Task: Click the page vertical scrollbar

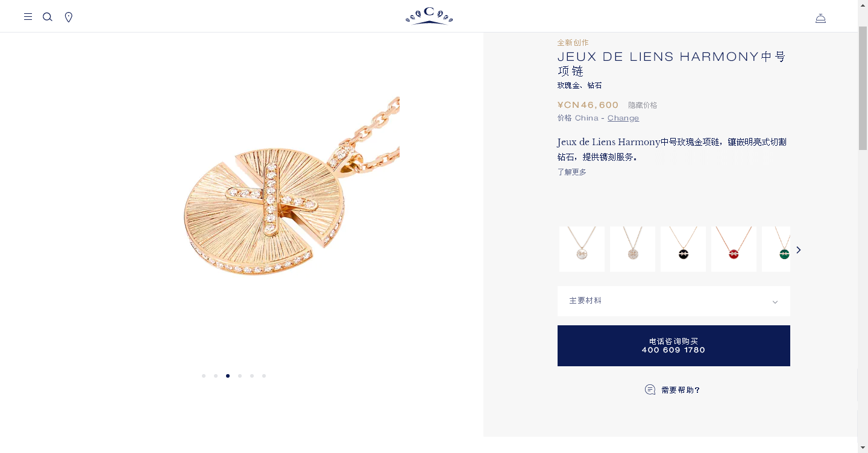Action: [863, 226]
